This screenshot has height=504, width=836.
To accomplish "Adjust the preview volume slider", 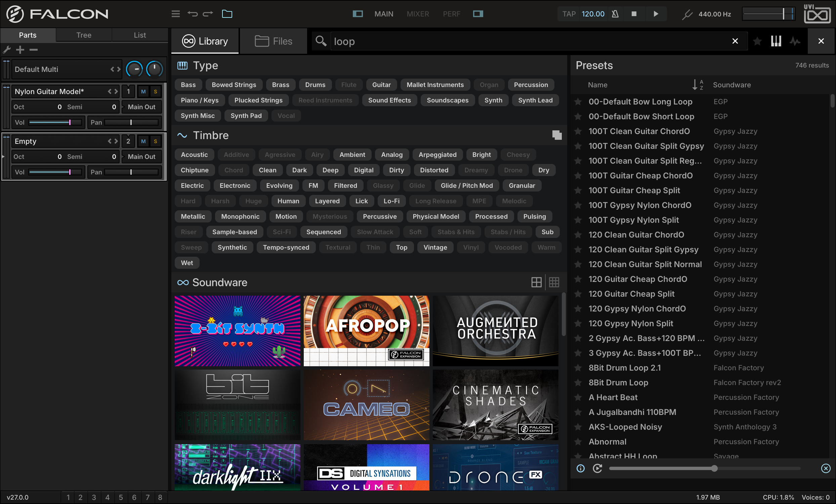I will coord(704,468).
